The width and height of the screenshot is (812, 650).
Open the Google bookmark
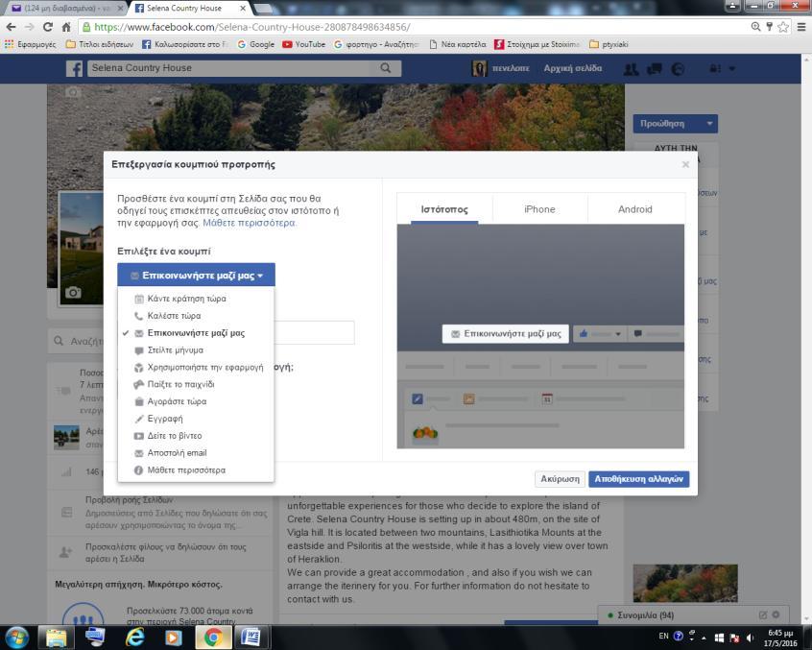[256, 44]
